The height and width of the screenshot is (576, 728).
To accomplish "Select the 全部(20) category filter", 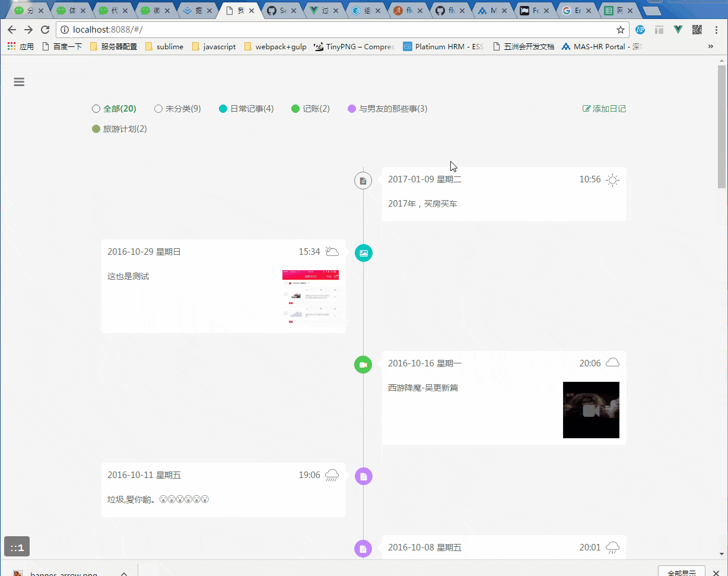I will [114, 109].
